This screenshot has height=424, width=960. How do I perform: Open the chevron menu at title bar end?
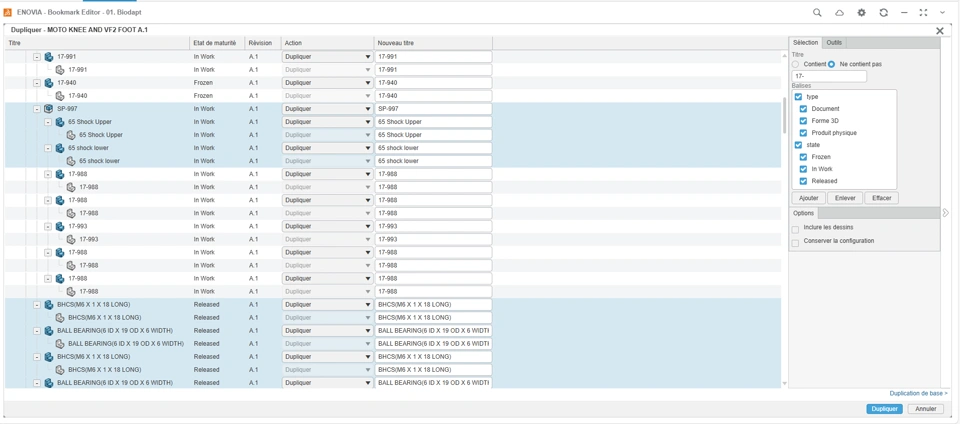(943, 12)
